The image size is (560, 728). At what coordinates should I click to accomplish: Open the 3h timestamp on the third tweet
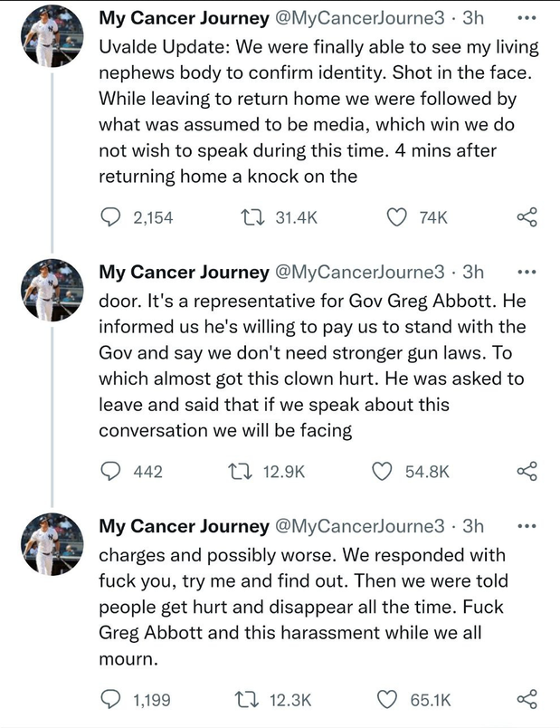[474, 526]
